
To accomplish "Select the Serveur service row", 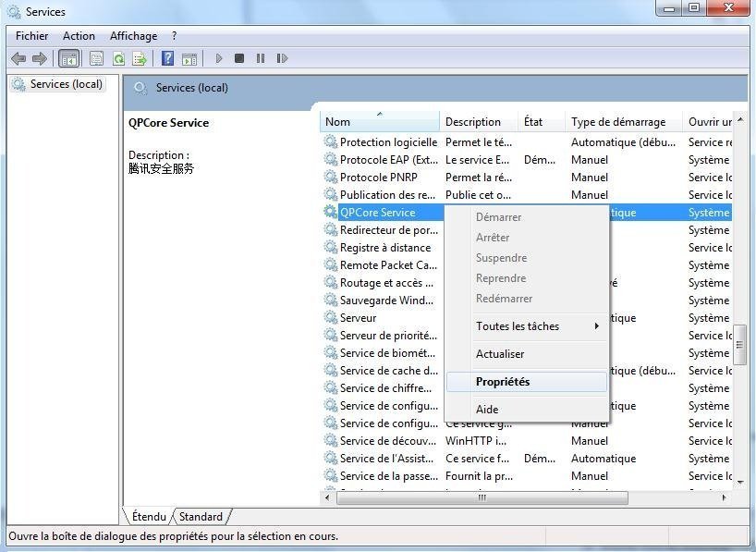I will point(359,318).
